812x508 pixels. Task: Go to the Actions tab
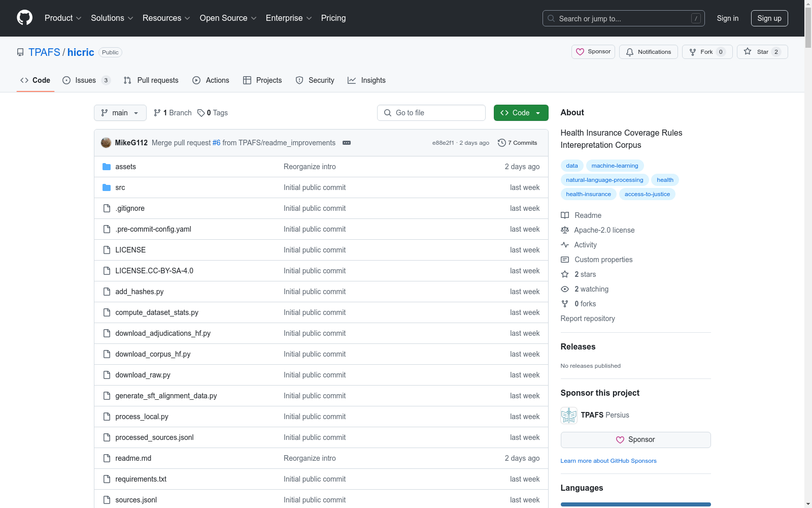coord(211,80)
